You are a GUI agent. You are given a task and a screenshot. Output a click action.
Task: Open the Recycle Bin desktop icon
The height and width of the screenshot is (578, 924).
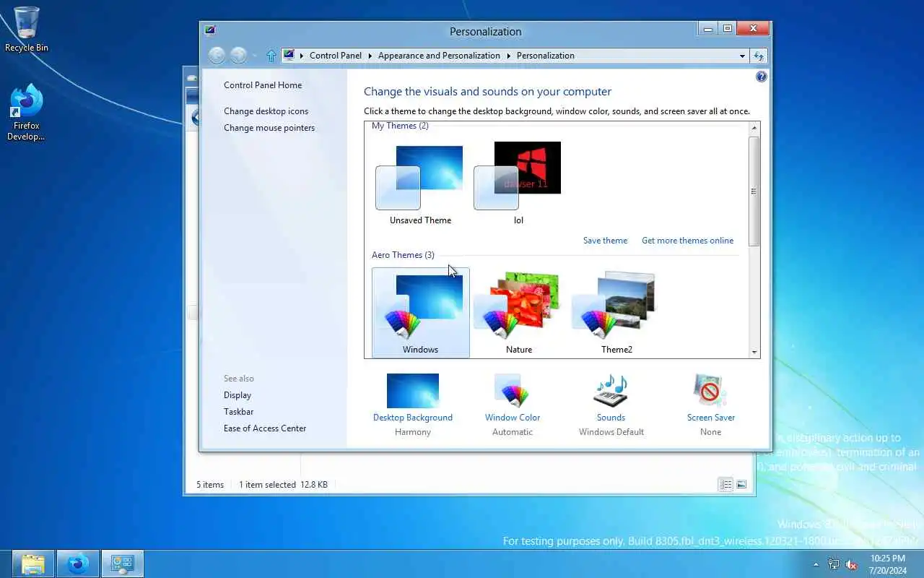(27, 29)
